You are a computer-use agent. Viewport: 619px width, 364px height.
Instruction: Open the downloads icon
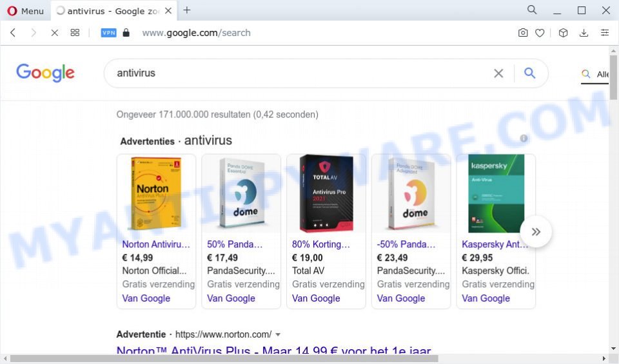[x=584, y=33]
